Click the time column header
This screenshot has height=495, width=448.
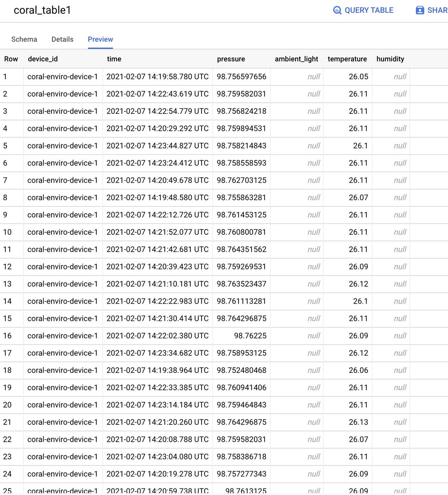point(114,59)
